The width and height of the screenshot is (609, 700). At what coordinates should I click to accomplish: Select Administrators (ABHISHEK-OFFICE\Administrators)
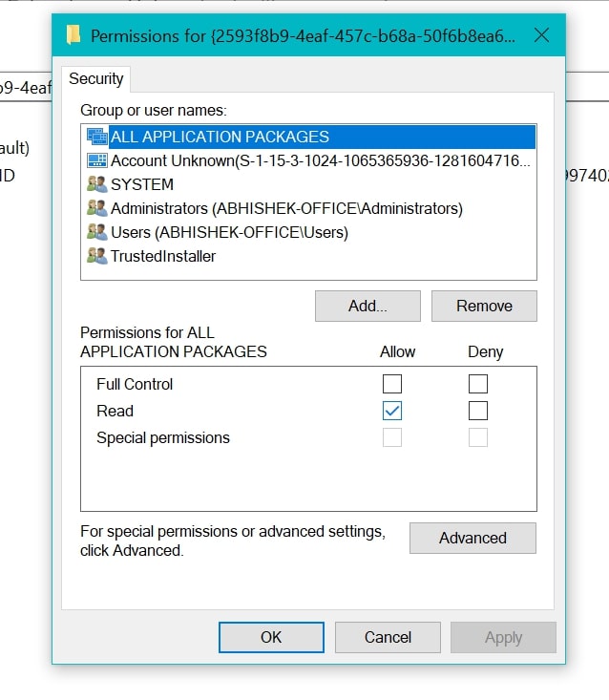pyautogui.click(x=308, y=208)
